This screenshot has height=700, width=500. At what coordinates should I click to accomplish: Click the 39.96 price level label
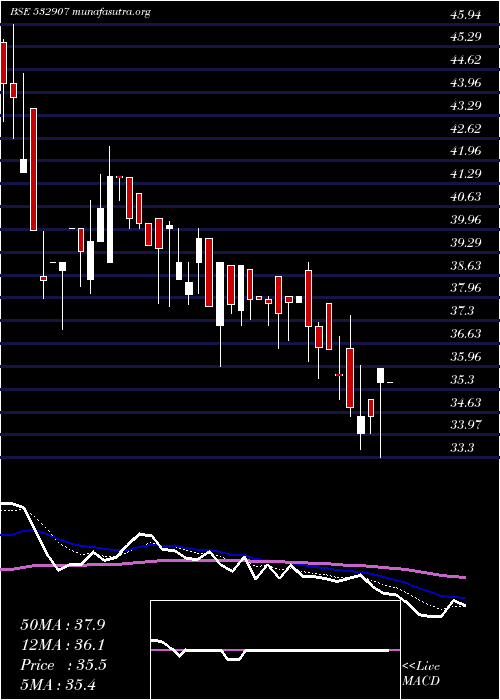point(466,220)
